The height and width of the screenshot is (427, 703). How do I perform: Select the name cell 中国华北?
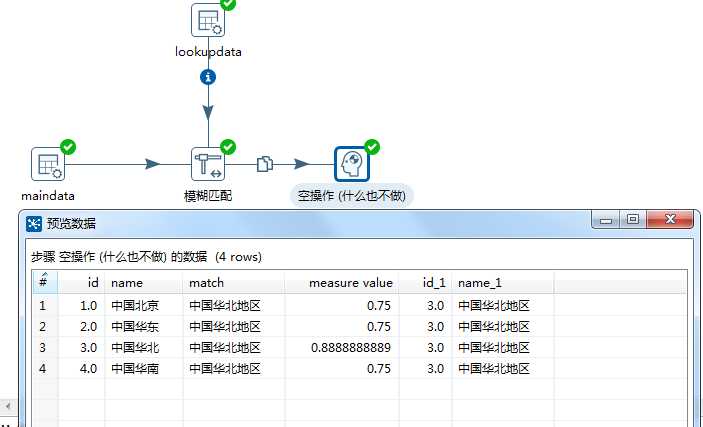click(x=143, y=348)
